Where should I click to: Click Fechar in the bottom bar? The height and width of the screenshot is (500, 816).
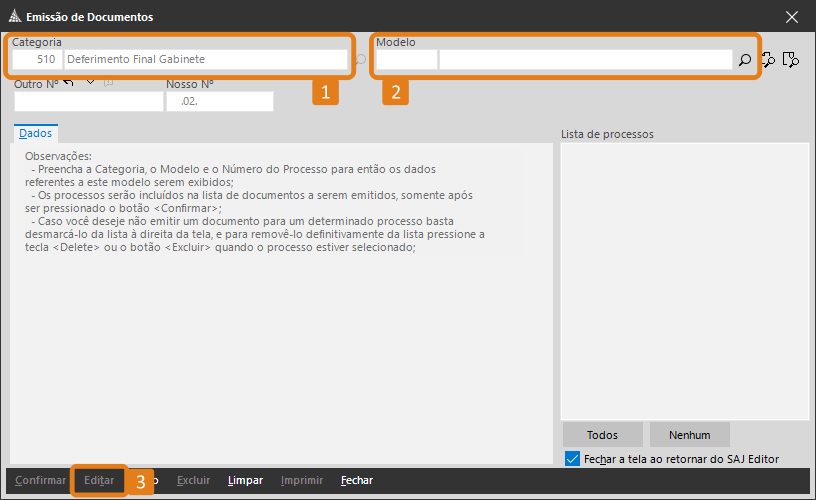357,481
